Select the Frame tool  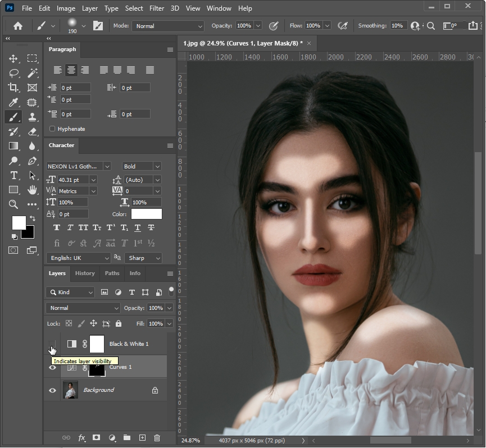click(x=32, y=88)
